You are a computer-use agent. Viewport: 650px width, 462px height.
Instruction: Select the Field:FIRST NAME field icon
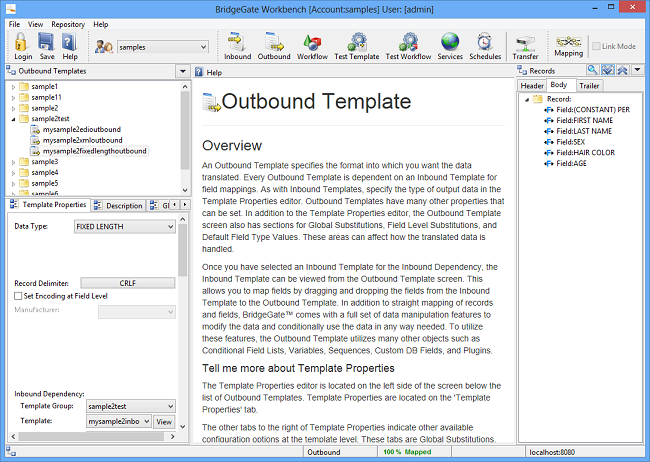[x=549, y=121]
